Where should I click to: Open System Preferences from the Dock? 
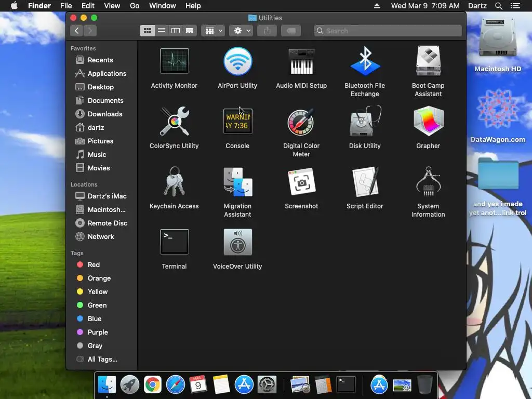point(267,385)
